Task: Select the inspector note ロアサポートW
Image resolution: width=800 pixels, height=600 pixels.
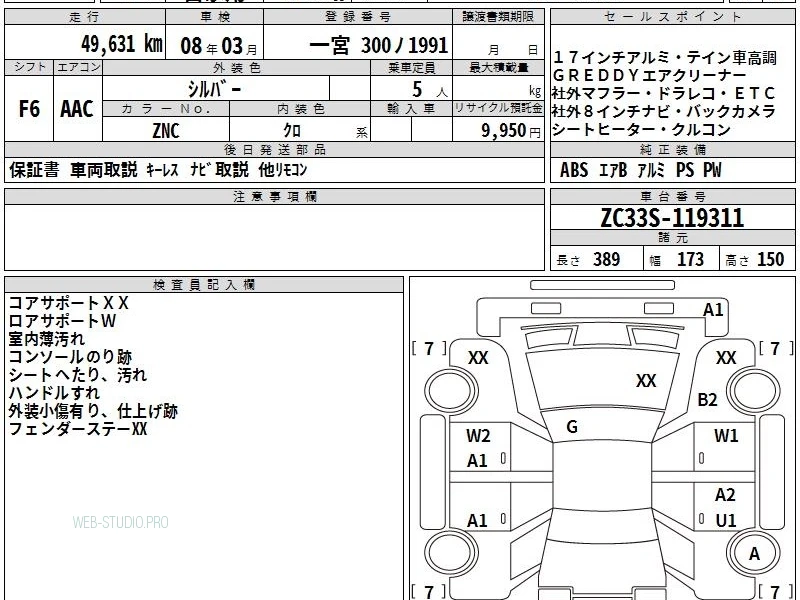Action: (x=62, y=321)
